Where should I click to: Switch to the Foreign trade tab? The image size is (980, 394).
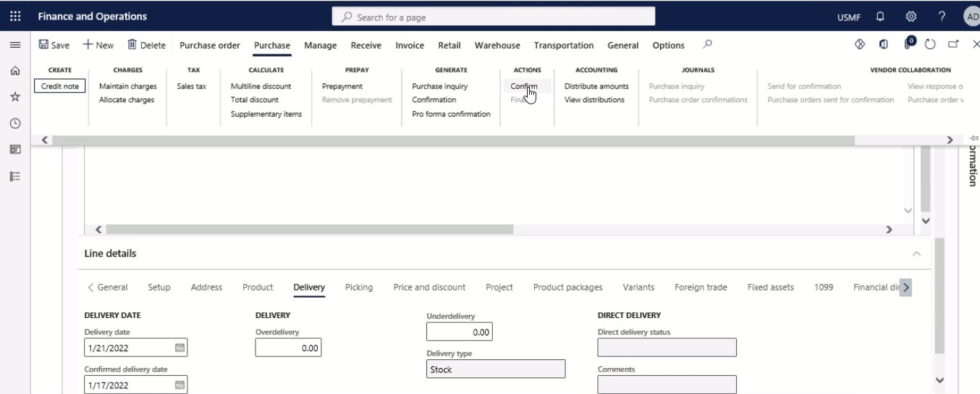coord(701,288)
